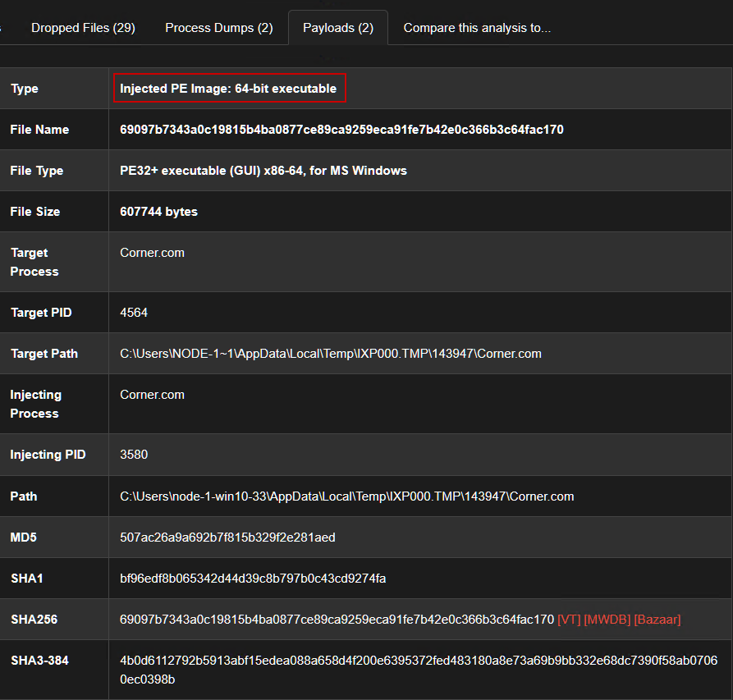Select Target PID value 4564
Image resolution: width=733 pixels, height=700 pixels.
click(x=134, y=313)
